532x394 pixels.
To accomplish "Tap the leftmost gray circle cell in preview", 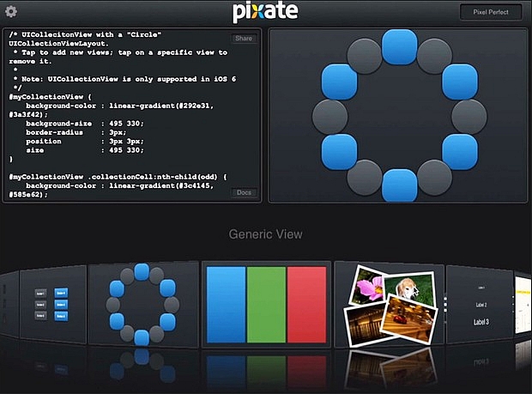I will pos(329,117).
